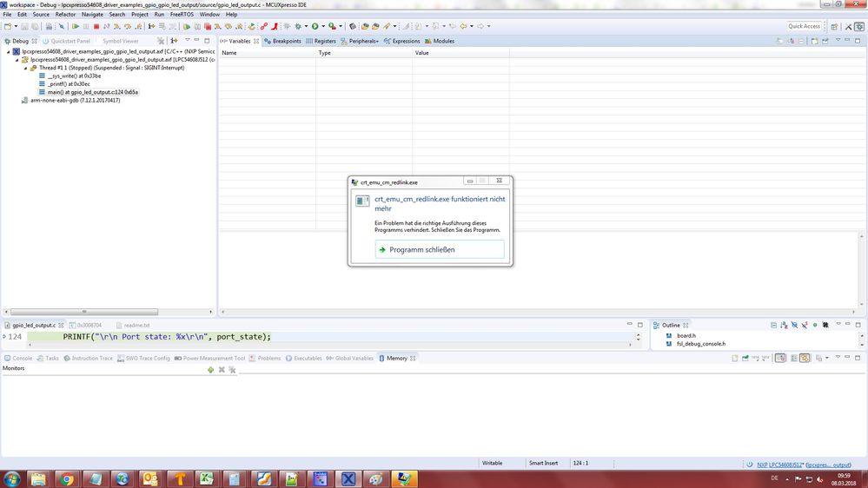The height and width of the screenshot is (488, 868).
Task: Click the Instruction Stepping Mode icon
Action: pyautogui.click(x=151, y=26)
